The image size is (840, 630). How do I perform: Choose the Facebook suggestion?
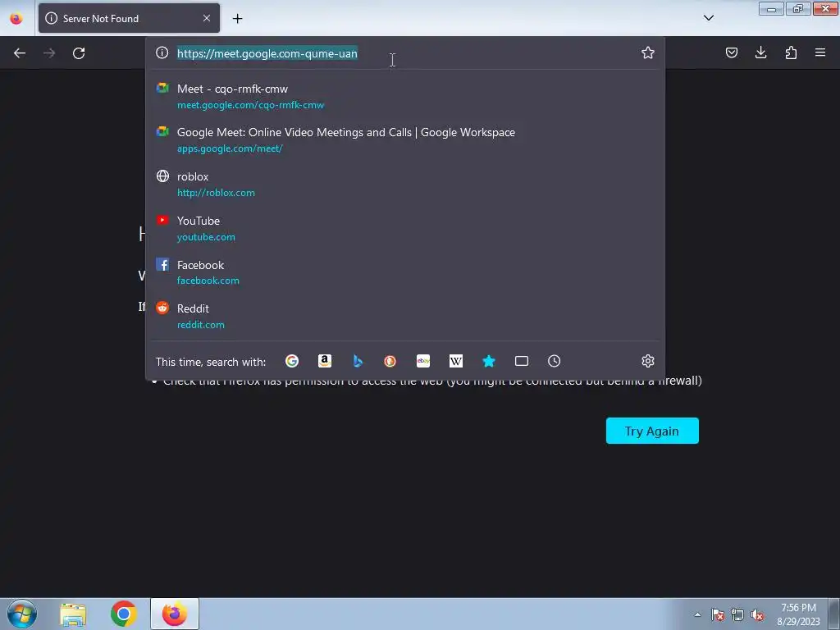pyautogui.click(x=404, y=272)
